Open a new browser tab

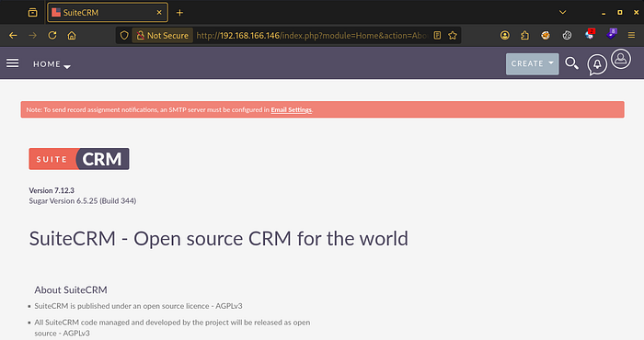(179, 13)
